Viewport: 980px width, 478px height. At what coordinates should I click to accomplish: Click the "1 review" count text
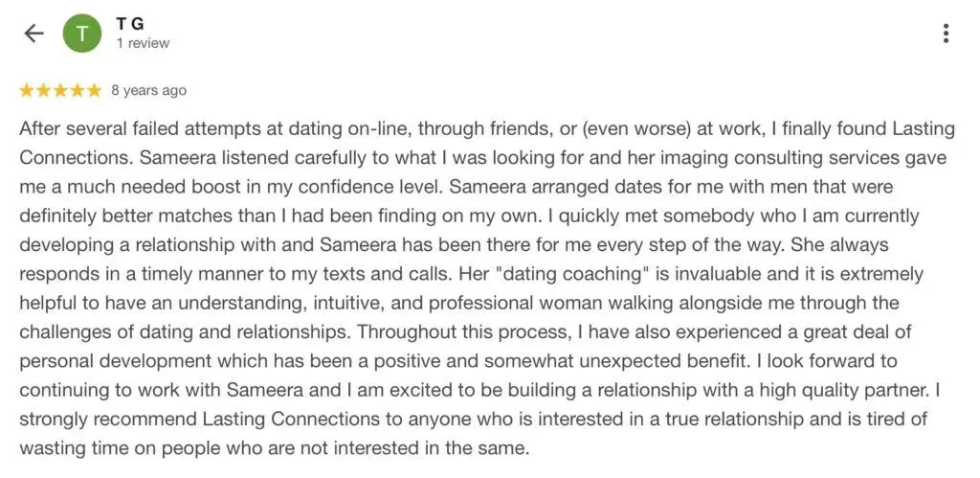coord(143,43)
